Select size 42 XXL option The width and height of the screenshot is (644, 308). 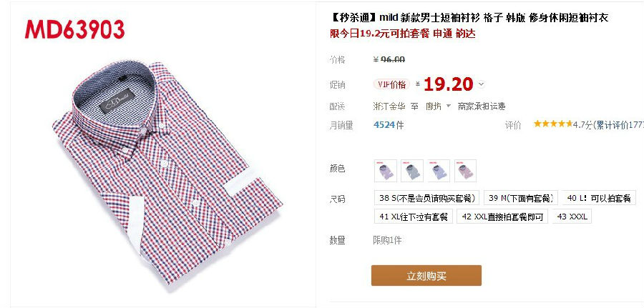(502, 217)
